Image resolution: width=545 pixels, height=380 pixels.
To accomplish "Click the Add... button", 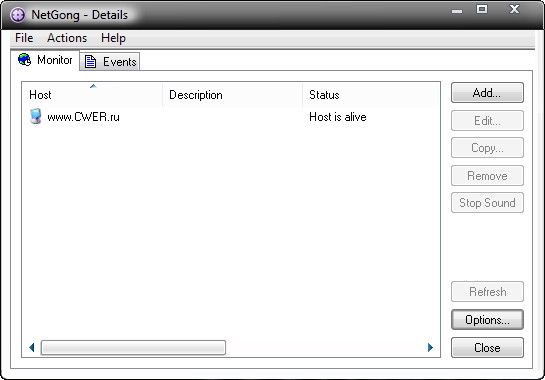I will point(487,92).
